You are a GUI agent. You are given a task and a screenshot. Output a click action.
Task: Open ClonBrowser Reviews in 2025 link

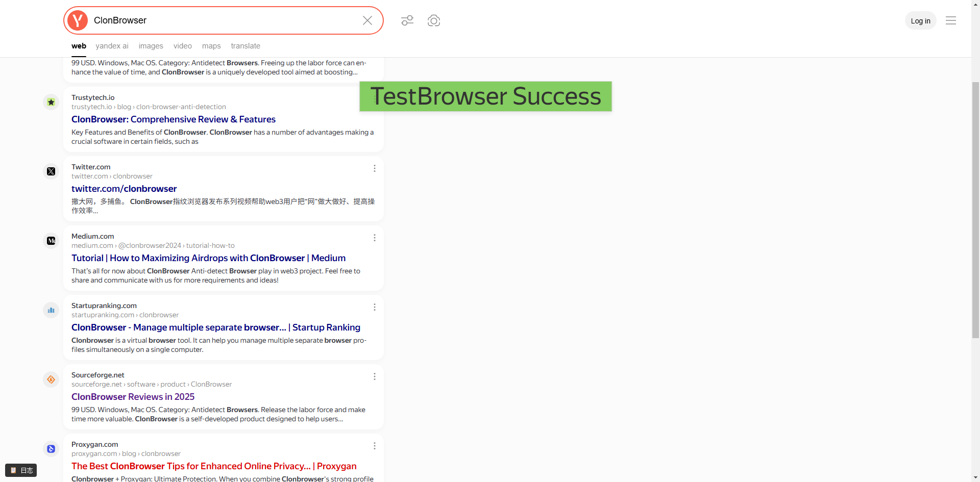[x=133, y=397]
